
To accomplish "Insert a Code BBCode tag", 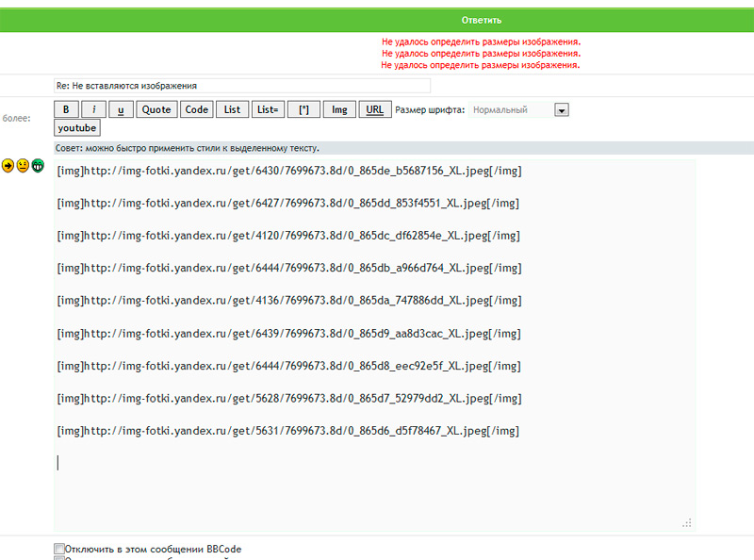I will [197, 109].
